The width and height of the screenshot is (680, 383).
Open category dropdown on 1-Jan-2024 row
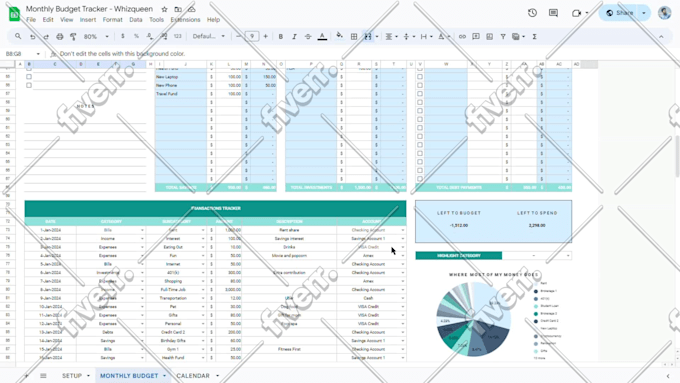coord(142,230)
